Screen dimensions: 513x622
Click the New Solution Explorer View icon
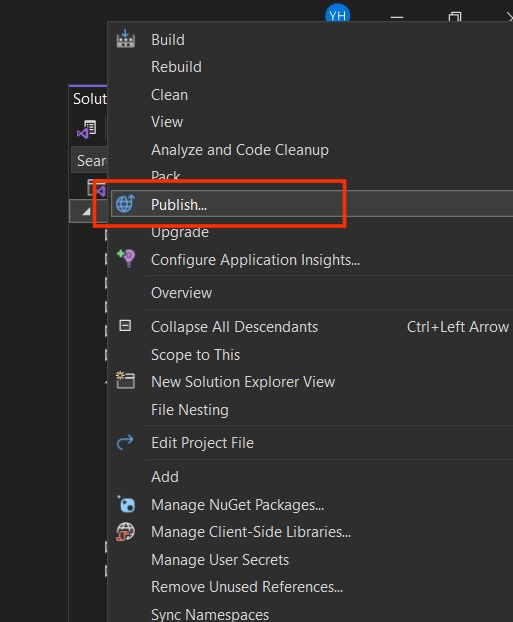pos(125,380)
